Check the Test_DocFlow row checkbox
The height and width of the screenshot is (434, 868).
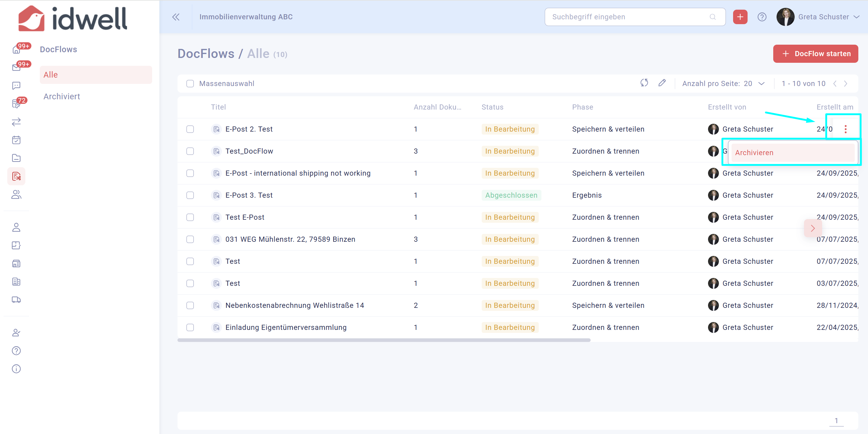[x=190, y=151]
